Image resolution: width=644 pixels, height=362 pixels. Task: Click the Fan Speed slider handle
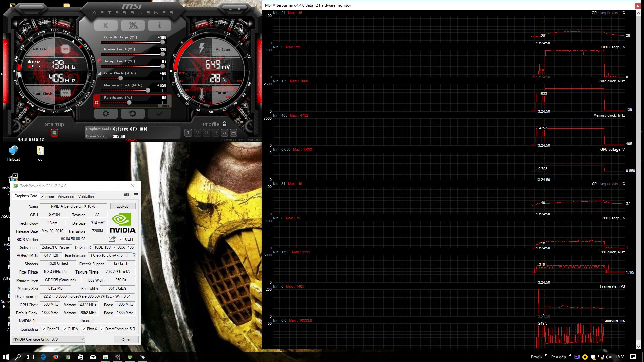[x=129, y=103]
